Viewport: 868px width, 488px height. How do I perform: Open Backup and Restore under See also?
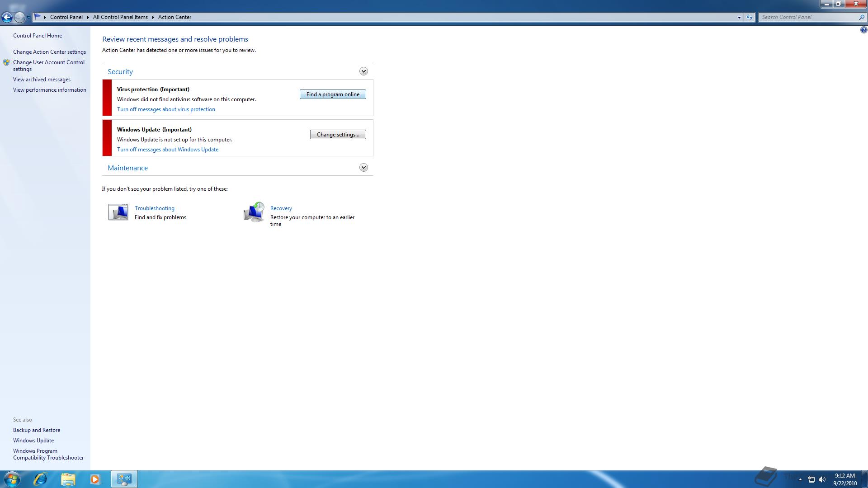coord(37,430)
